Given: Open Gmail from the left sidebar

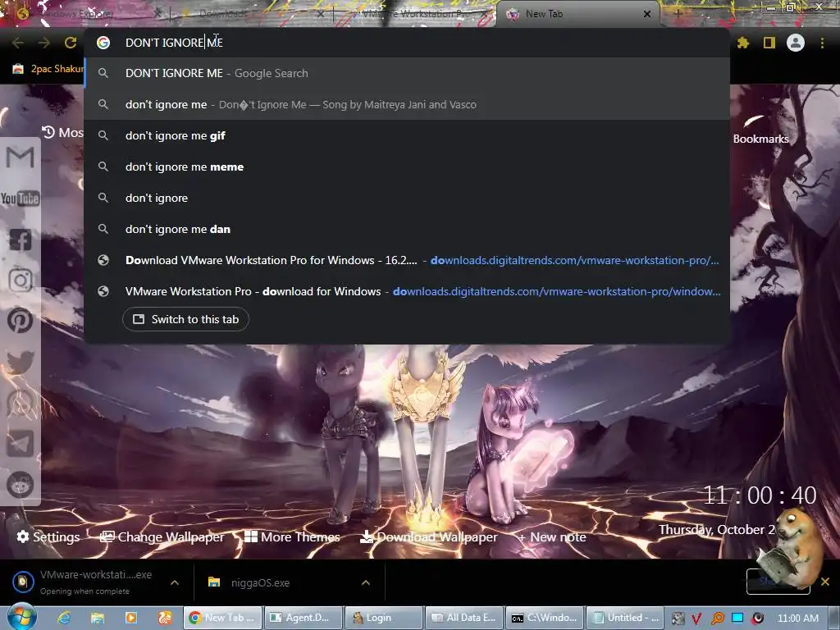Looking at the screenshot, I should click(21, 157).
